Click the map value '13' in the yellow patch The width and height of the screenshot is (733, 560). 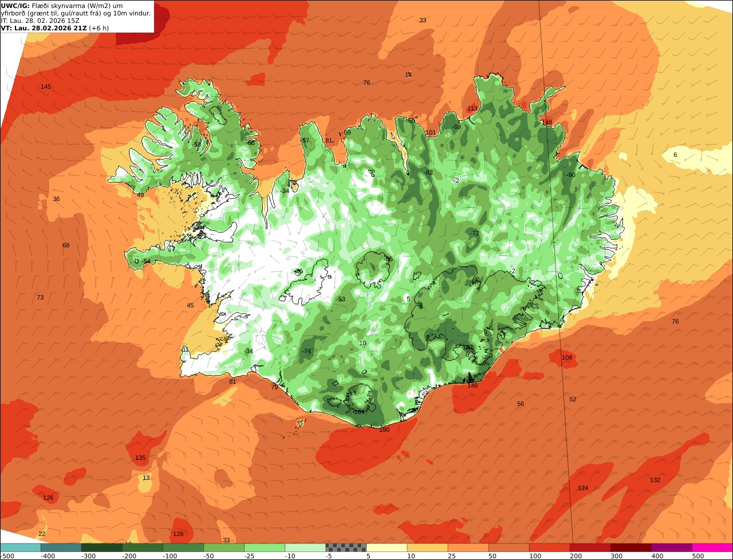(146, 478)
